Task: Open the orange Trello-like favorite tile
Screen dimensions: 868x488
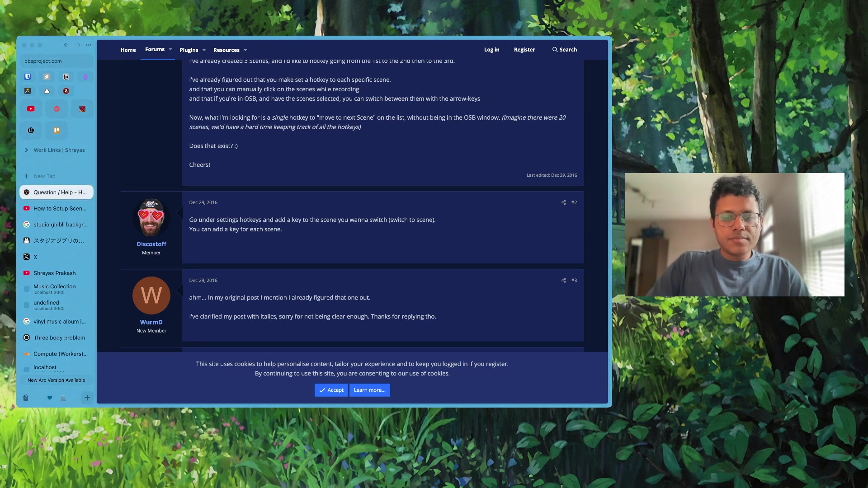Action: pyautogui.click(x=57, y=131)
